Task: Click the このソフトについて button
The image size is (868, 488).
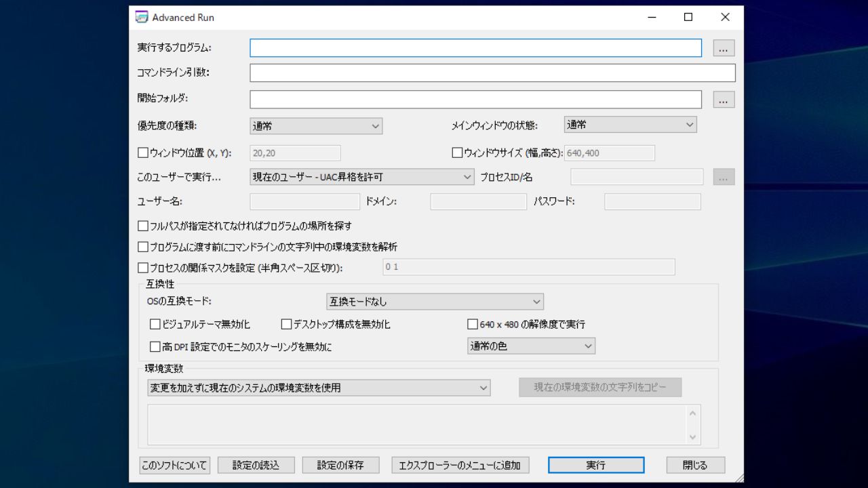Action: (x=174, y=465)
